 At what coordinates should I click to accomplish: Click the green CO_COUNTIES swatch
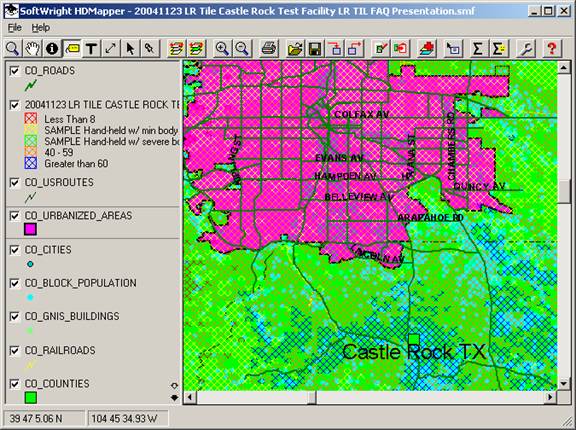point(30,398)
